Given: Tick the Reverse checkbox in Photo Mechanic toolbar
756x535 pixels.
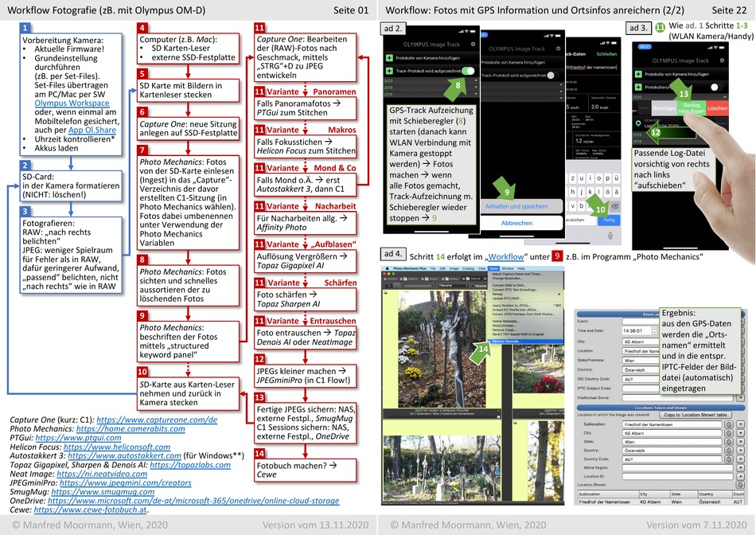Looking at the screenshot, I should (x=472, y=286).
